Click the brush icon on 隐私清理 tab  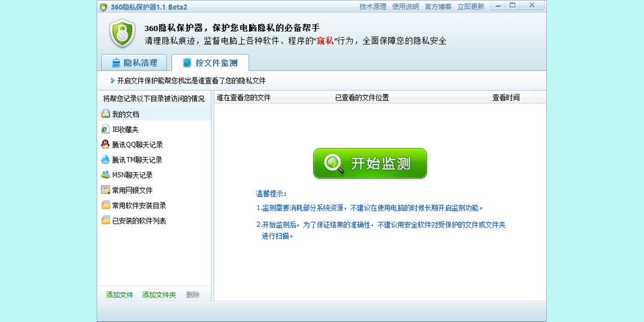116,63
